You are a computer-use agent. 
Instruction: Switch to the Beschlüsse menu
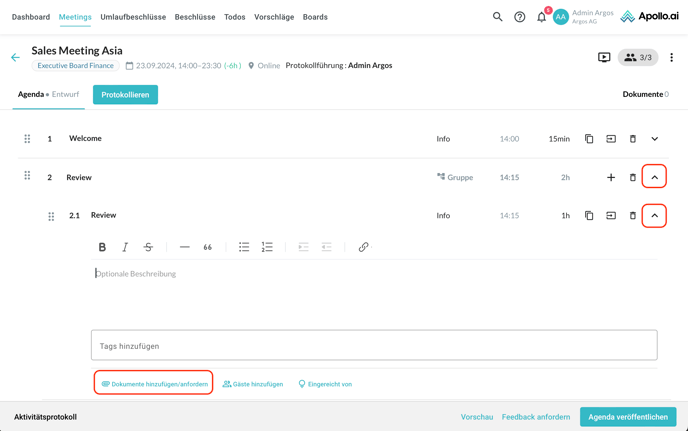195,17
